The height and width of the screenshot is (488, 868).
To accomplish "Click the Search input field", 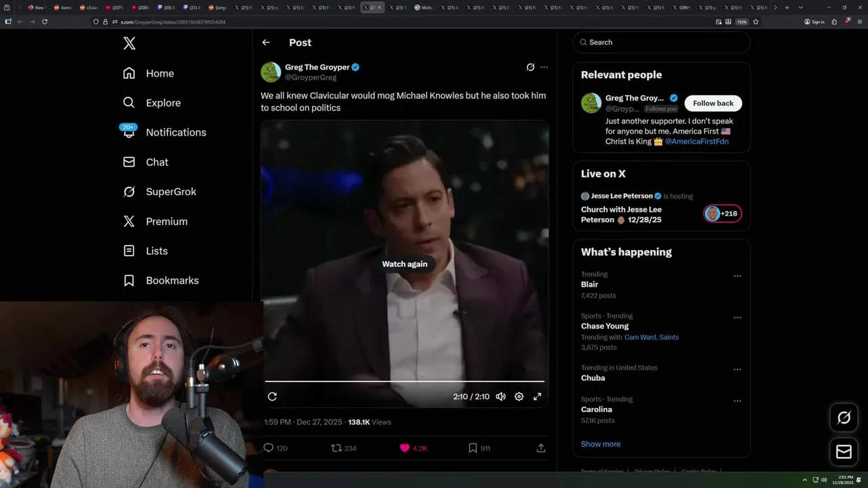I will tap(662, 42).
